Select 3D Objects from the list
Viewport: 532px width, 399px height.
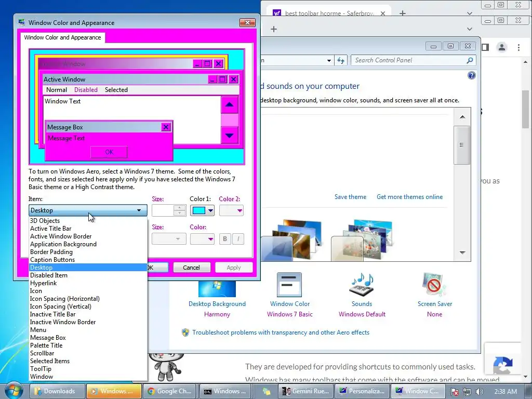88,221
